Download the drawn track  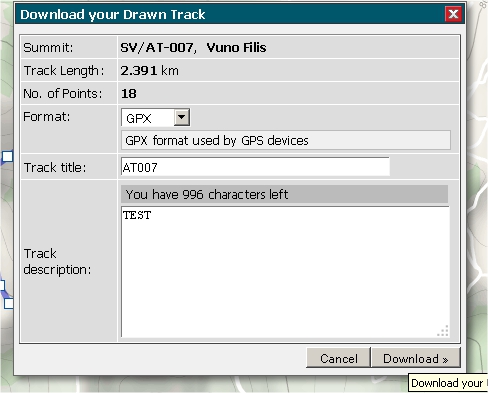416,358
